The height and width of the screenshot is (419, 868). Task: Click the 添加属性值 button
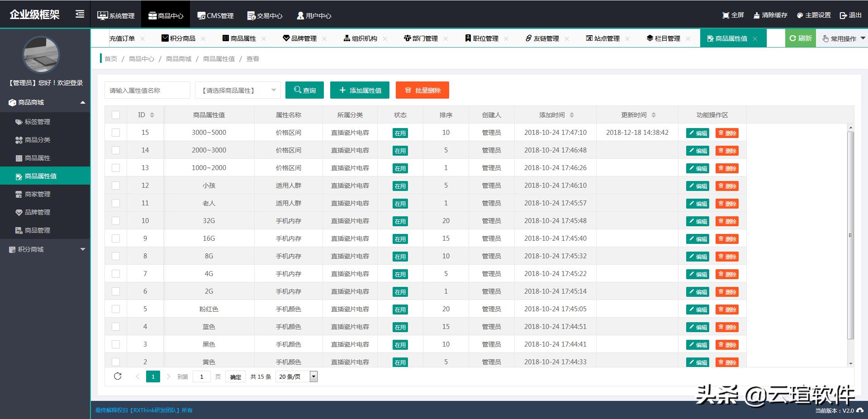pos(360,90)
